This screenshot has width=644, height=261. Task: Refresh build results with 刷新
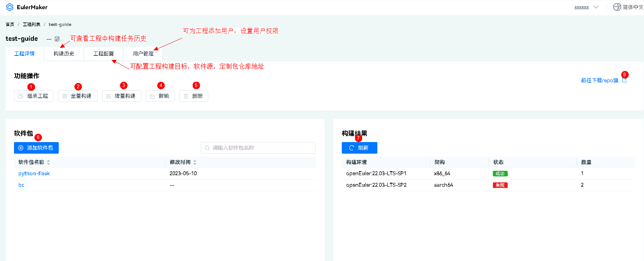pyautogui.click(x=359, y=148)
